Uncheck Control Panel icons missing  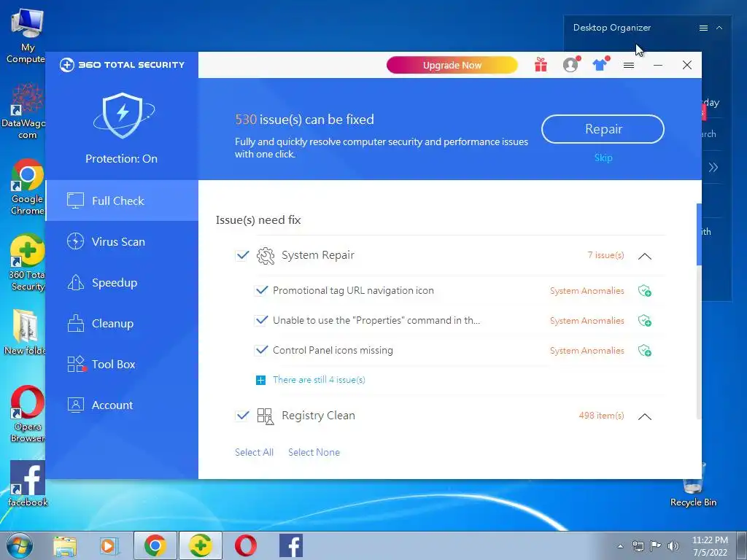tap(261, 351)
